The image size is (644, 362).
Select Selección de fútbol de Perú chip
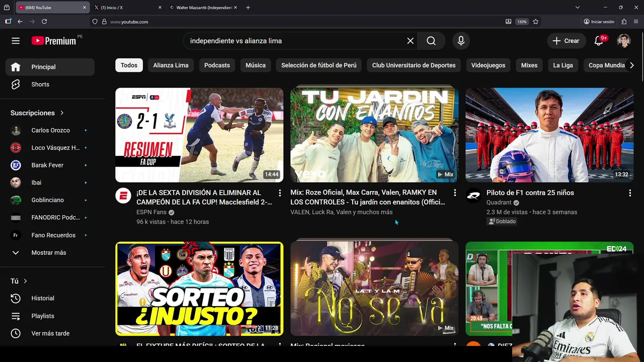pos(319,65)
